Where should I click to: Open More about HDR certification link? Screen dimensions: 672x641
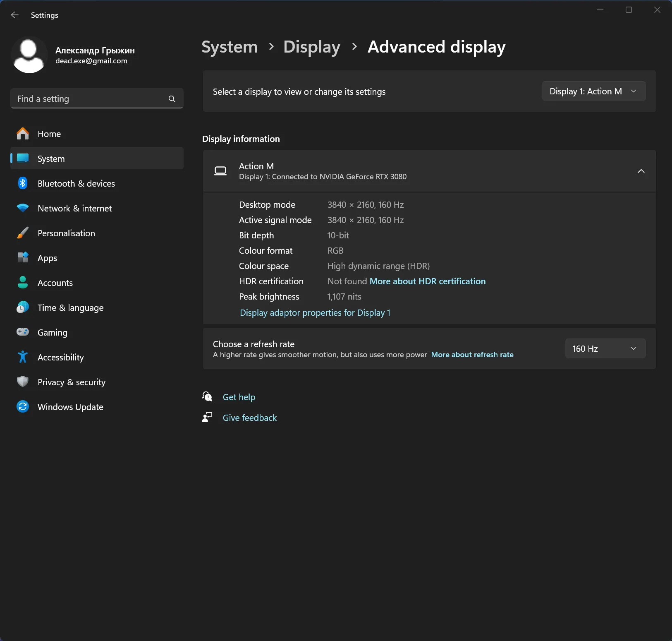428,281
